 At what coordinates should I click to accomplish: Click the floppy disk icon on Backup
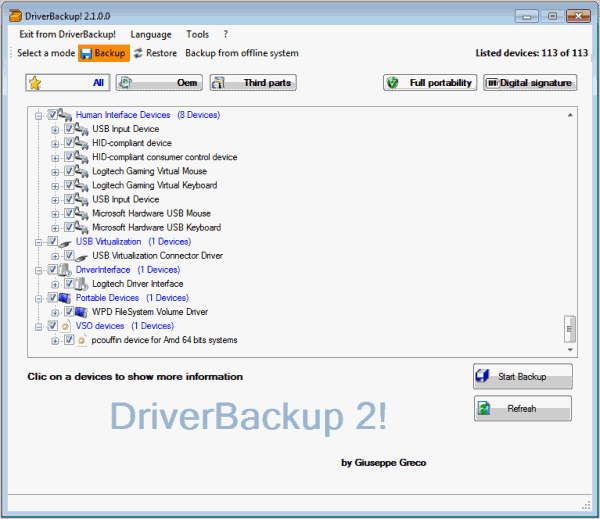coord(86,54)
